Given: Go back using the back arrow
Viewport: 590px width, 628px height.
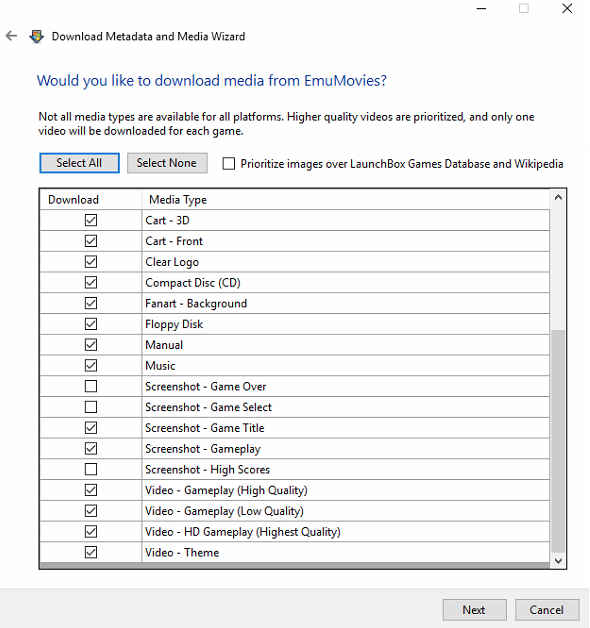Looking at the screenshot, I should 12,36.
